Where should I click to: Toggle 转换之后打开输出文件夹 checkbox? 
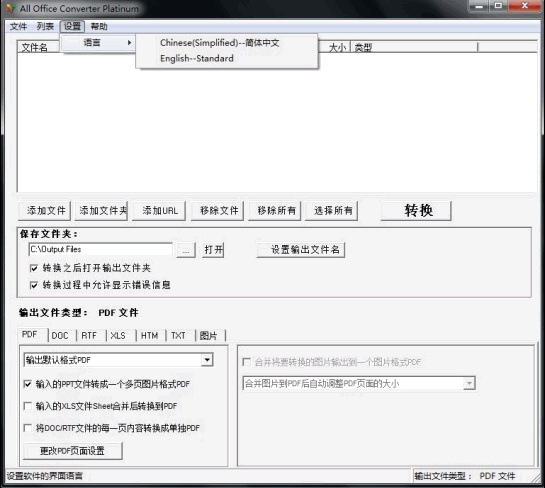point(34,268)
